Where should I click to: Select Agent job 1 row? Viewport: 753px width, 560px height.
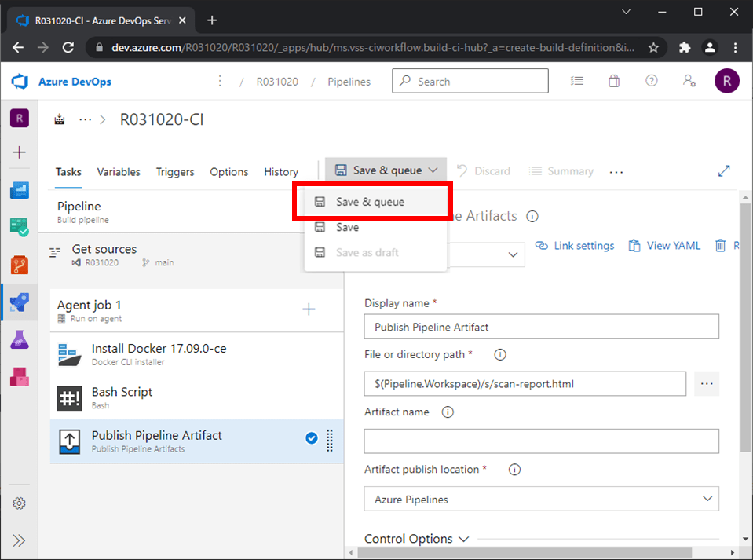196,311
